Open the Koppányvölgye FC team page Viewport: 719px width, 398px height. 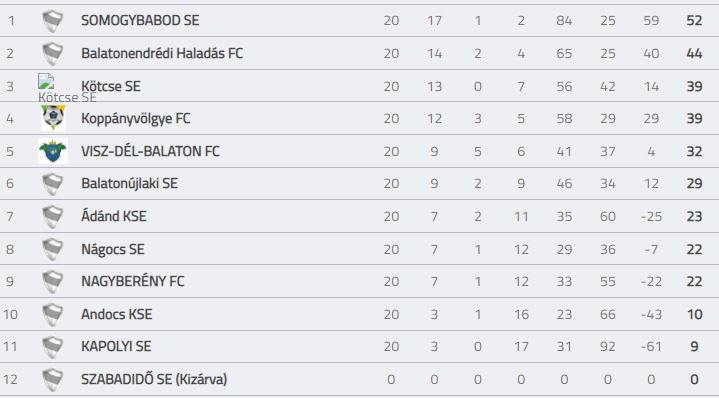coord(136,119)
